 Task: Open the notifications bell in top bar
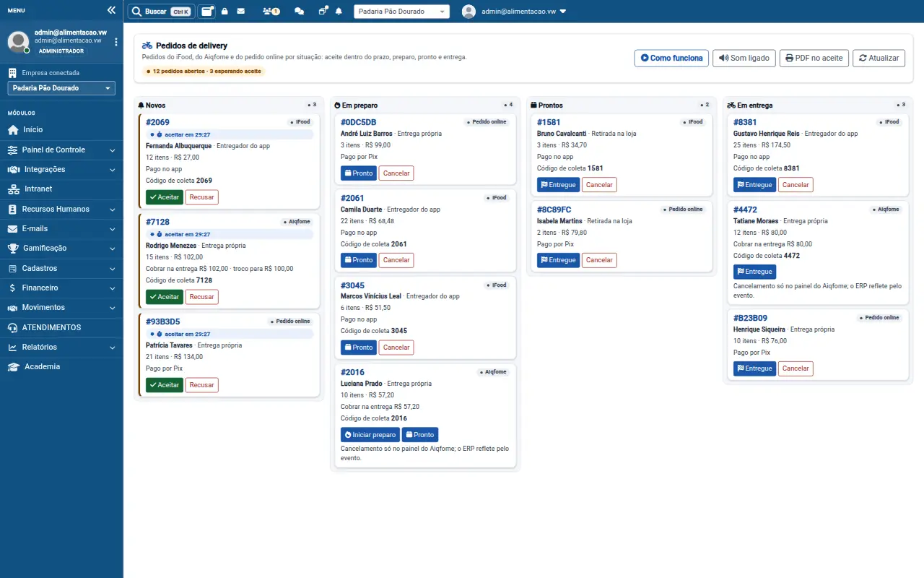[339, 12]
